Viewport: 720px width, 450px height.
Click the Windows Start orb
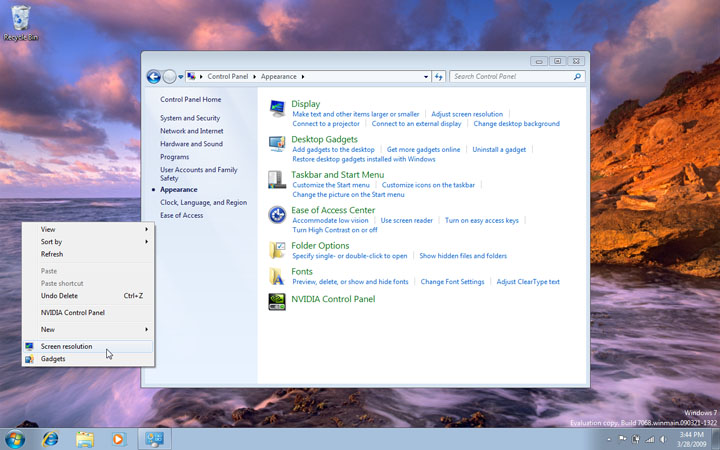pos(15,438)
